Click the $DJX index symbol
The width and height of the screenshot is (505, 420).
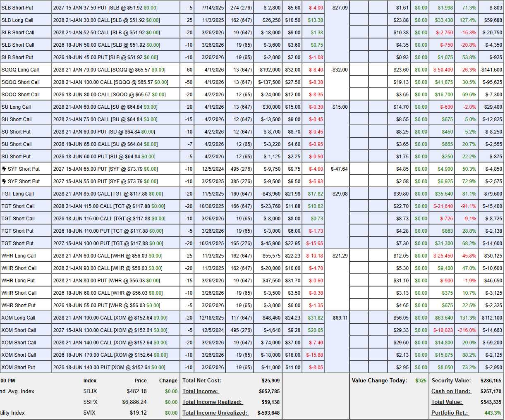[90, 391]
